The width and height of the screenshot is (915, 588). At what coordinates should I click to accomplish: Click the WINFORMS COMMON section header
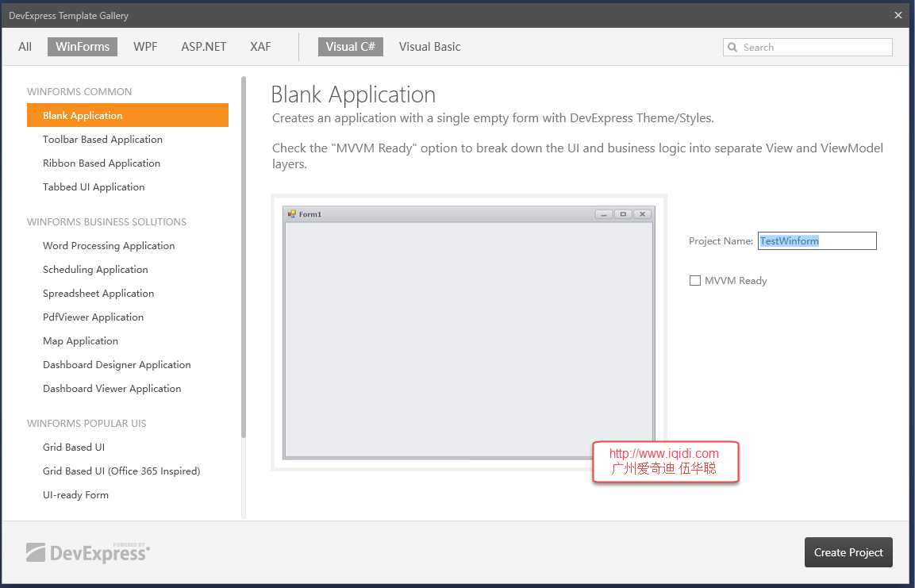pos(79,91)
